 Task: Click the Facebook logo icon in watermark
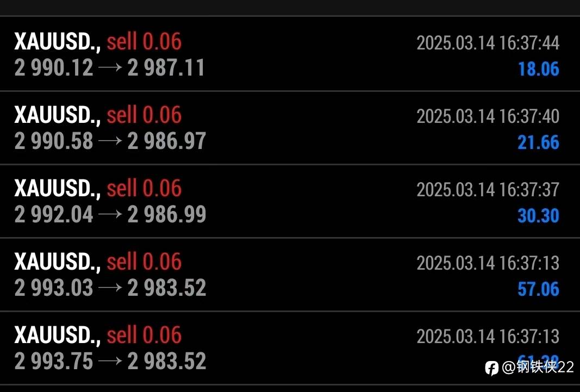[x=491, y=368]
